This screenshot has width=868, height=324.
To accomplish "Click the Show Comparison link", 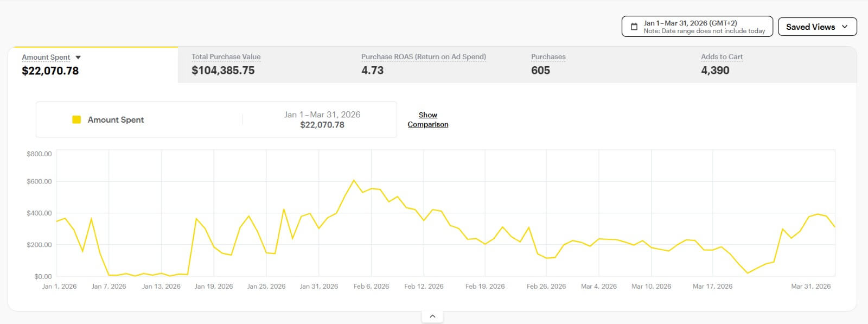I will point(428,119).
